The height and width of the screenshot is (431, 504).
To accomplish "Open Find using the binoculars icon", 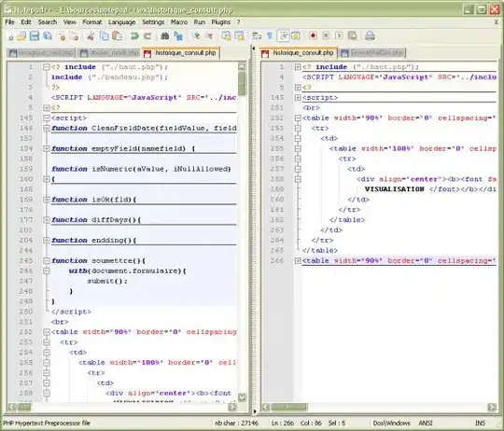I will pos(165,36).
